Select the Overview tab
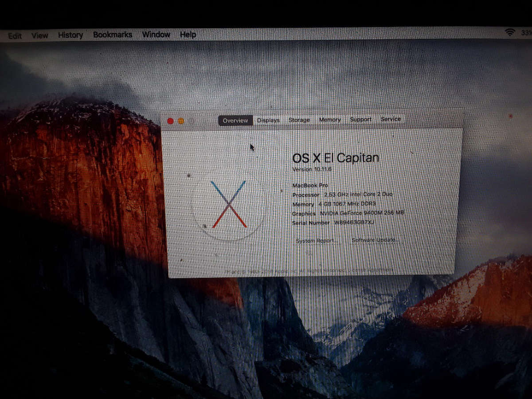The height and width of the screenshot is (399, 532). pyautogui.click(x=235, y=120)
